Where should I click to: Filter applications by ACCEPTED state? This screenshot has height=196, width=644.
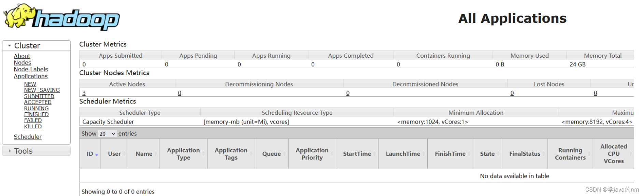tap(38, 102)
